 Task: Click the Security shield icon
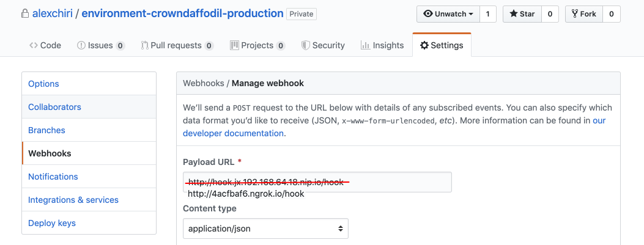pos(306,45)
